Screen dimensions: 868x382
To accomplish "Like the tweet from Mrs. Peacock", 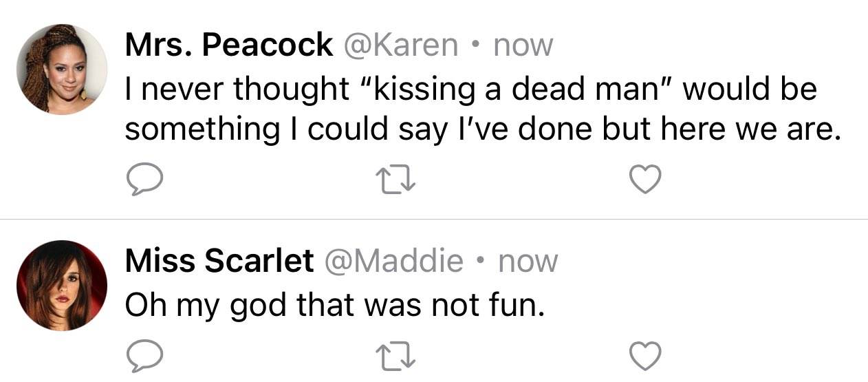I will pyautogui.click(x=646, y=180).
